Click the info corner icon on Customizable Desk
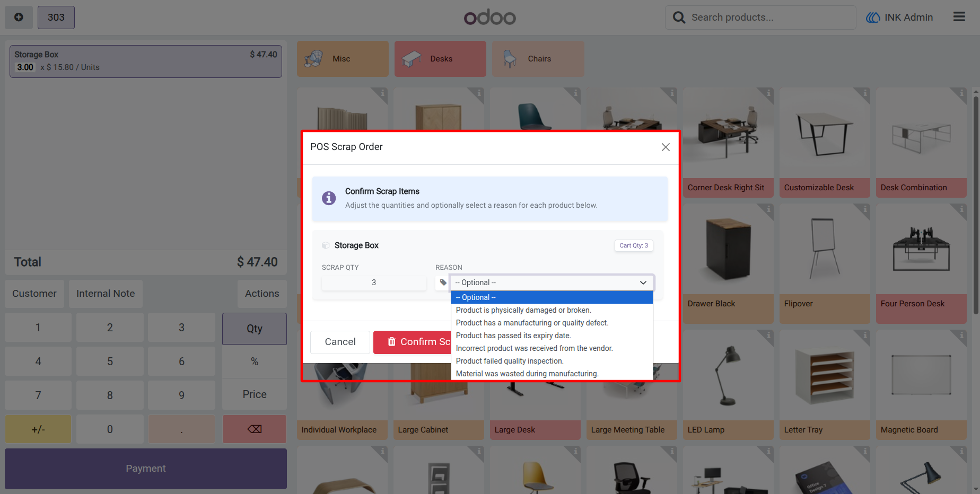The height and width of the screenshot is (494, 980). [865, 93]
